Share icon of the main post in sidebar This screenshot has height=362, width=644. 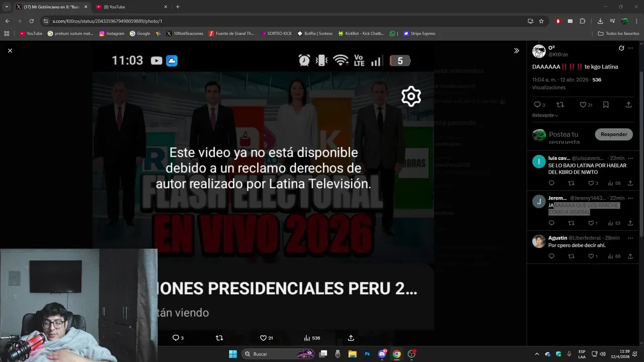pos(628,105)
